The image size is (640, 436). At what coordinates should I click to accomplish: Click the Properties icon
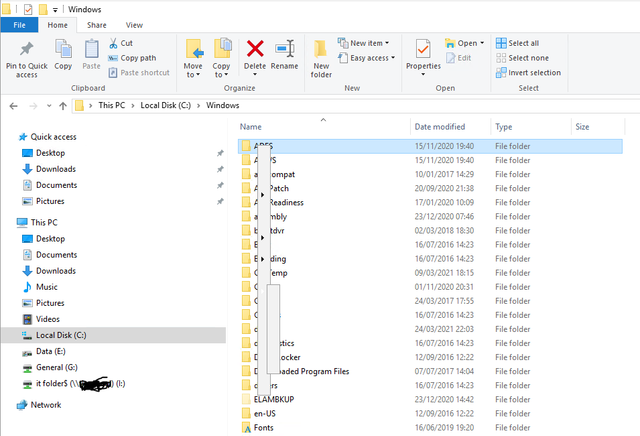coord(423,49)
